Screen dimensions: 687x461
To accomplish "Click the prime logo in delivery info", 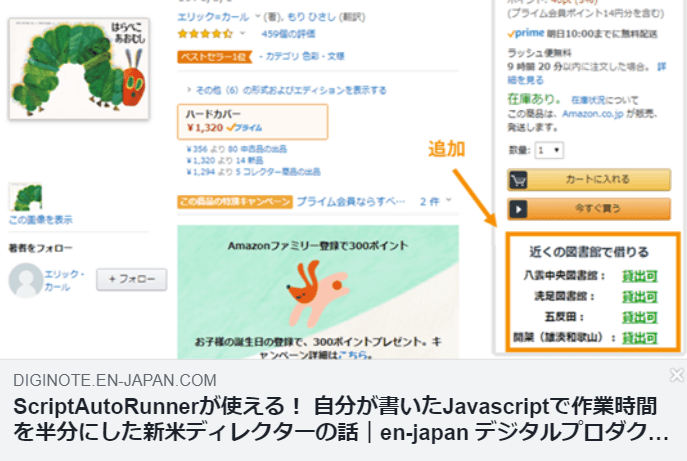I will 526,33.
